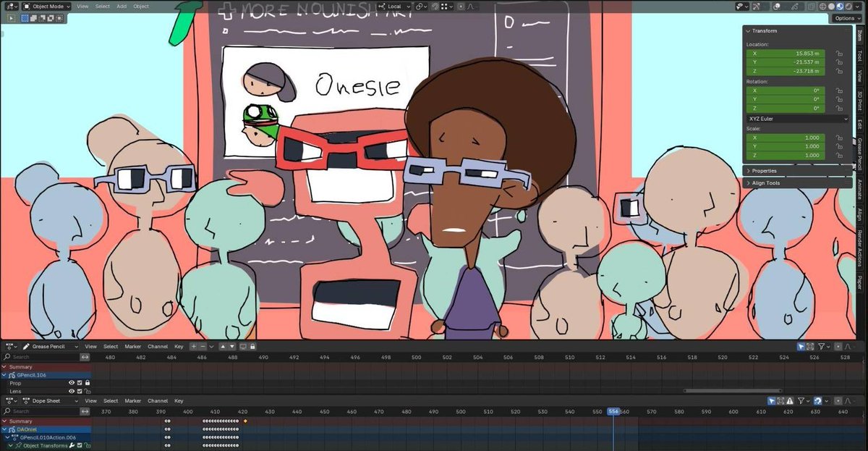Select the orange keyframe diamond in Summary
Viewport: 868px width, 451px height.
pos(245,421)
